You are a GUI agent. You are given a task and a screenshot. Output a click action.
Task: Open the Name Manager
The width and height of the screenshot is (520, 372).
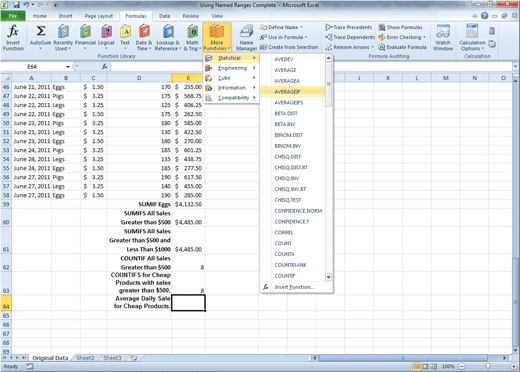246,38
